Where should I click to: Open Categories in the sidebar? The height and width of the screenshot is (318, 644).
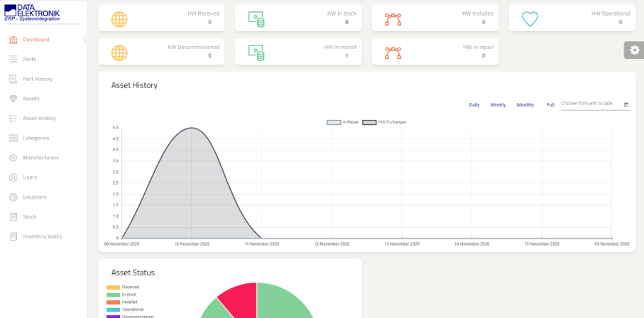tap(36, 138)
